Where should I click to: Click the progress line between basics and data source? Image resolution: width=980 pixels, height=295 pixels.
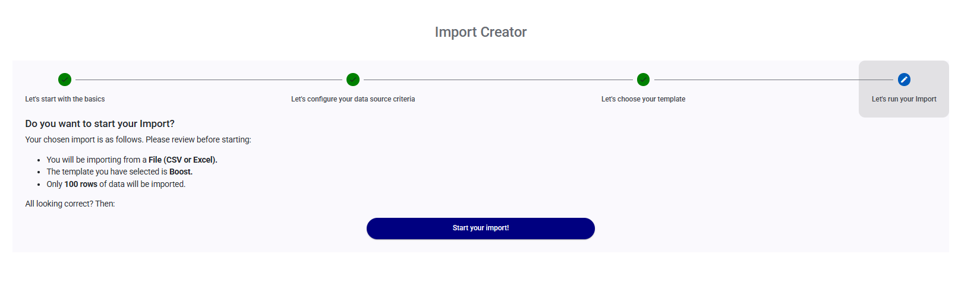[208, 80]
